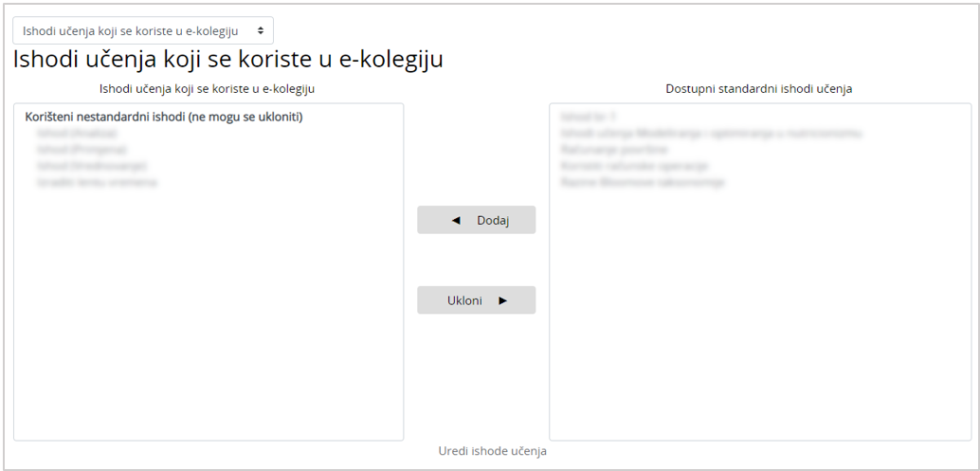Viewport: 980px width, 471px height.
Task: Select 'Računanje površine' in available outcomes
Action: pos(614,150)
